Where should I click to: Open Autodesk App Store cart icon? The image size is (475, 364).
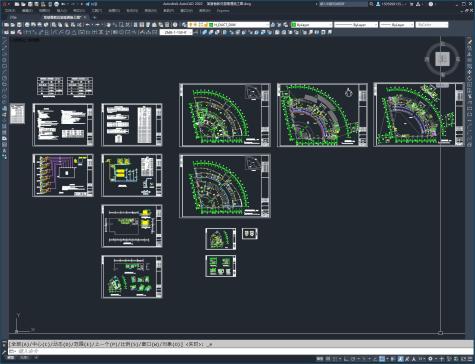click(412, 4)
